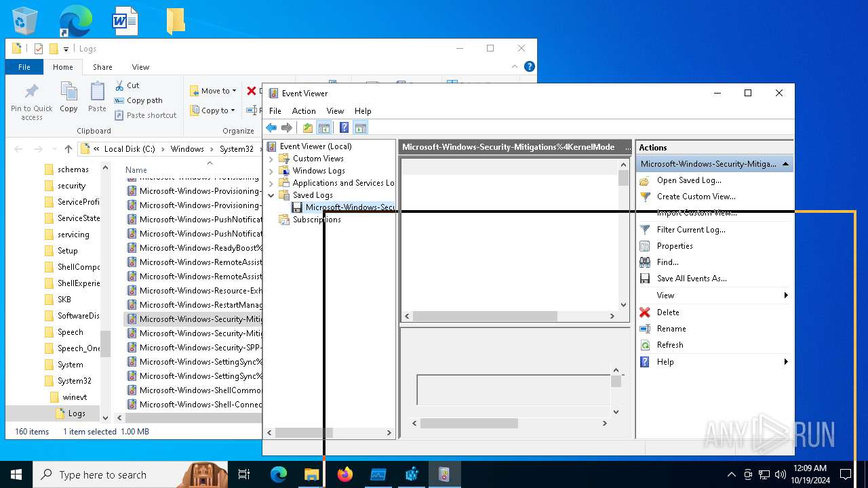Open Customize Quick Access Toolbar dropdown in Explorer

[66, 49]
